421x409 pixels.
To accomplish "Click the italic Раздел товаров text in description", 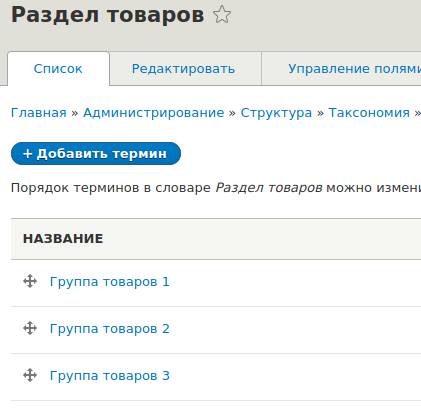I will point(269,188).
